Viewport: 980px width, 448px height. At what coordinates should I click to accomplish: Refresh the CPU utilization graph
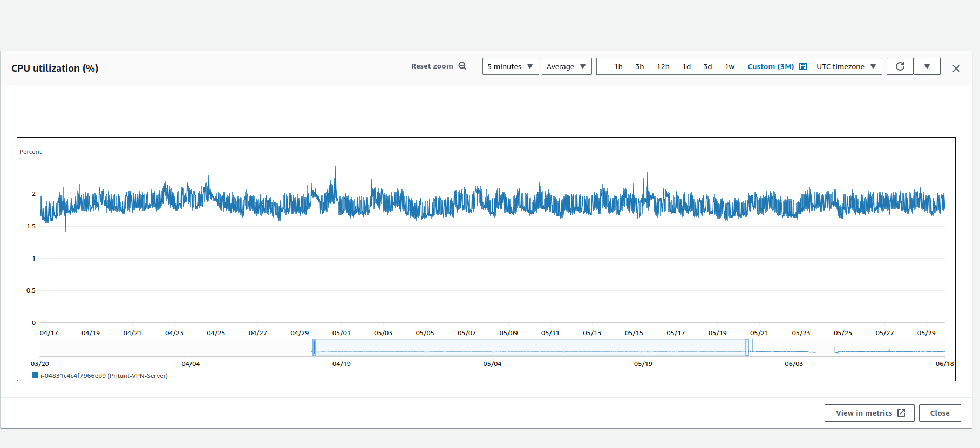900,66
